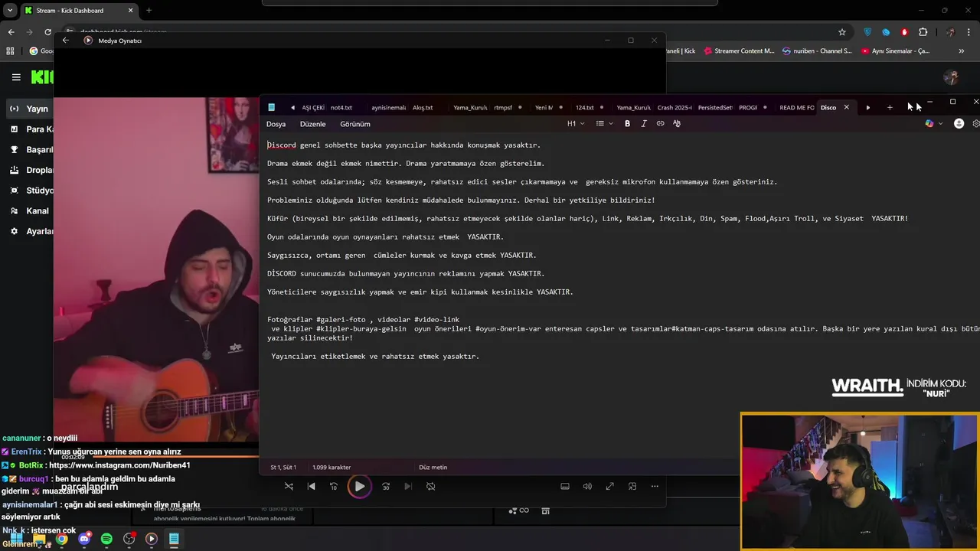Open Chrome tab search dropdown
Image resolution: width=980 pixels, height=551 pixels.
pyautogui.click(x=10, y=11)
